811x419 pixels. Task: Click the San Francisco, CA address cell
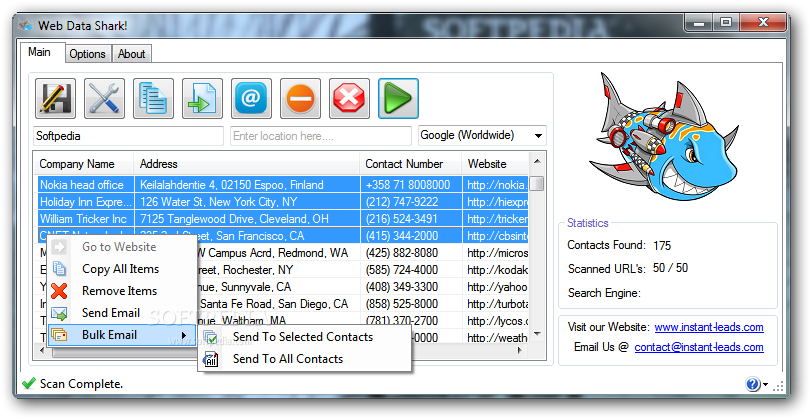pyautogui.click(x=260, y=236)
